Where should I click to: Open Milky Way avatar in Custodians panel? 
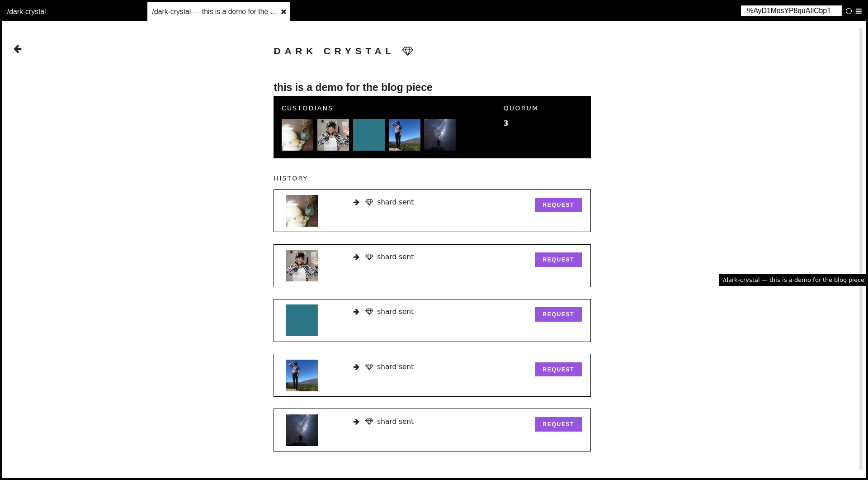coord(440,135)
